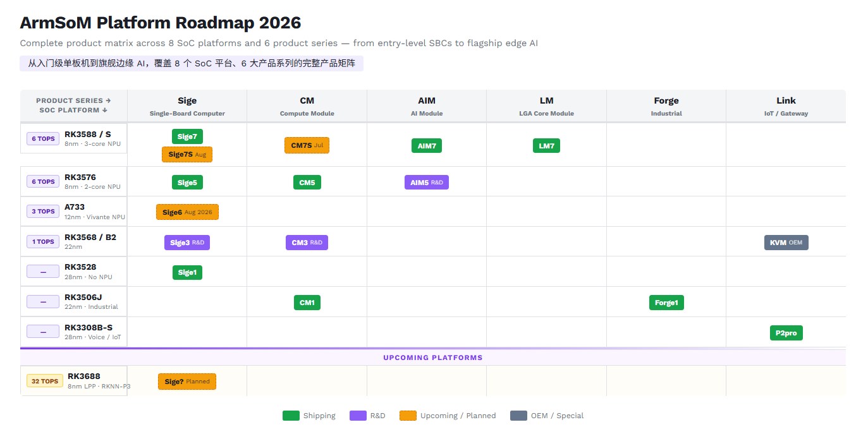Select the LM LGA Core Module header

click(x=546, y=106)
